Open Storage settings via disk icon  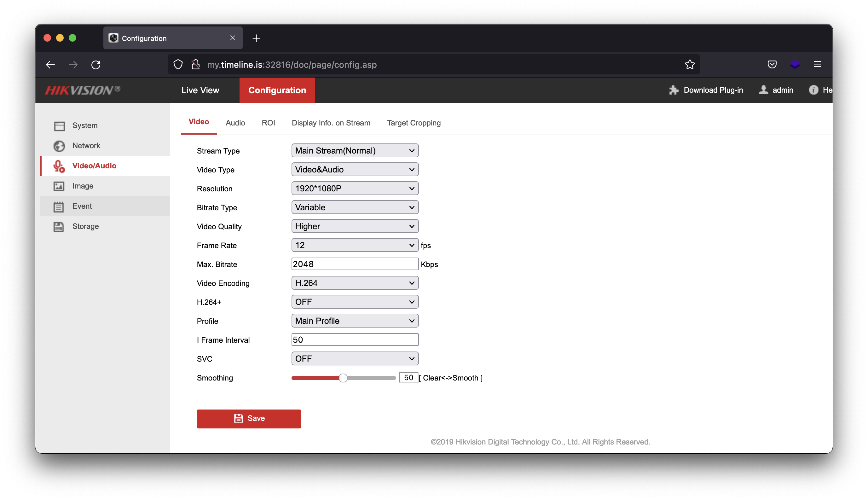click(x=59, y=226)
